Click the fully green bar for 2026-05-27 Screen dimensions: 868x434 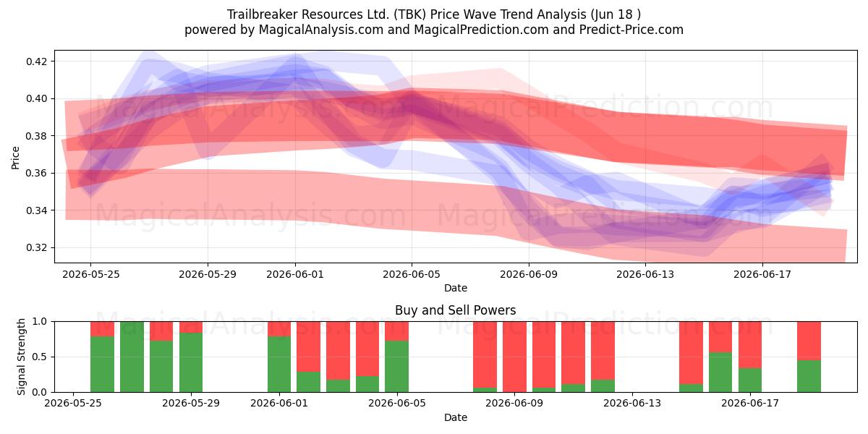132,357
